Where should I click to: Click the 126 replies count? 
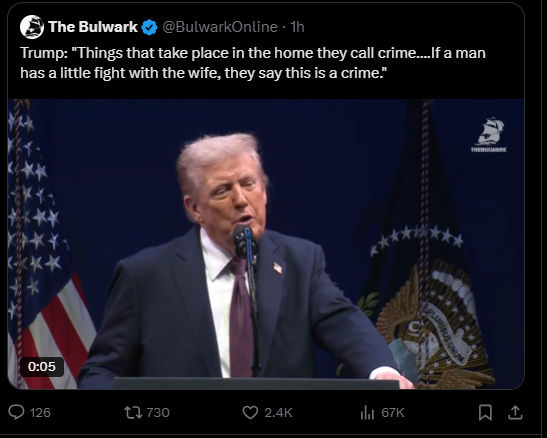pyautogui.click(x=40, y=413)
